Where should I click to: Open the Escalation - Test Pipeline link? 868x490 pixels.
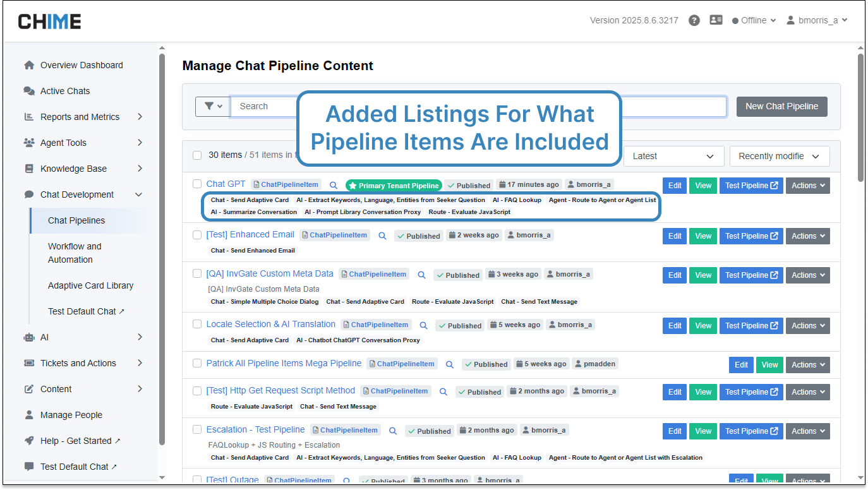[256, 429]
